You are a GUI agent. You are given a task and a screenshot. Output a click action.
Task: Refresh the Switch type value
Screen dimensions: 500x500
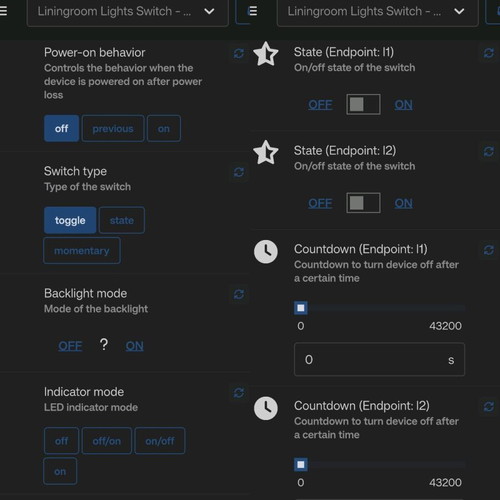click(239, 172)
